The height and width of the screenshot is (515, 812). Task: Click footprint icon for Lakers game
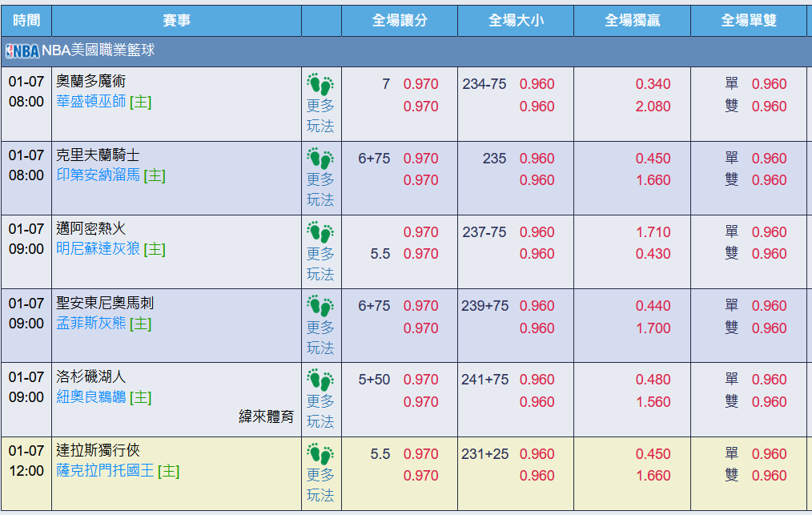click(x=320, y=380)
